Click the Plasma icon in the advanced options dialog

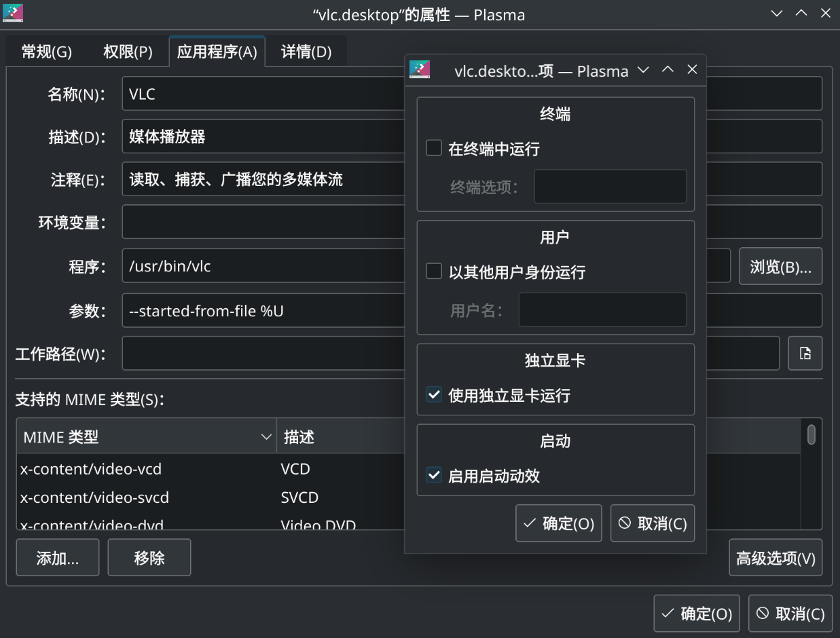pos(420,70)
